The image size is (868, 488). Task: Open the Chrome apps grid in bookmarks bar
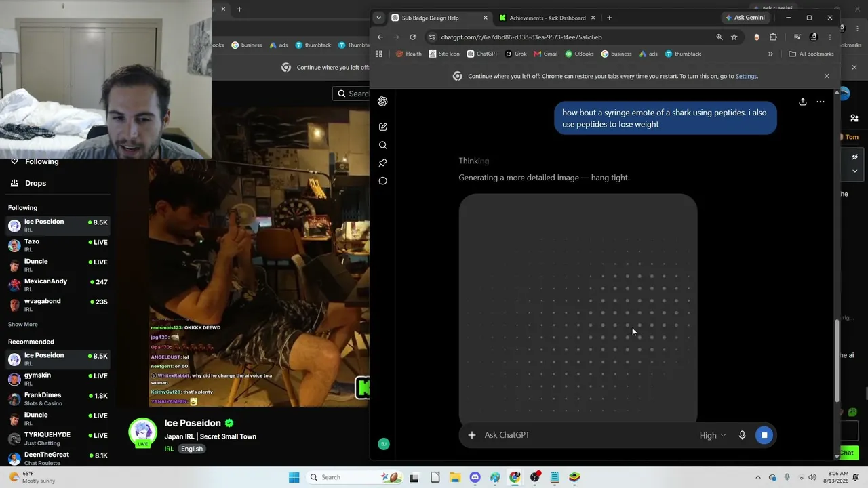coord(379,54)
